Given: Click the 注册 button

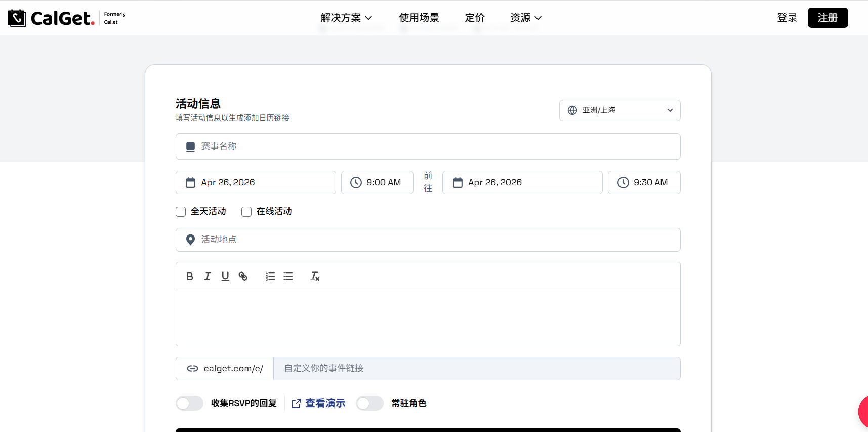Looking at the screenshot, I should [x=828, y=18].
